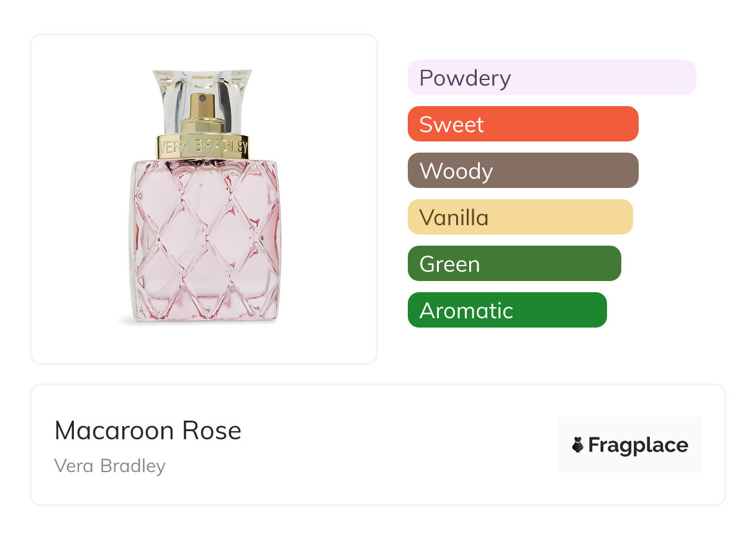
Task: Select the orange Sweet accord bar
Action: pyautogui.click(x=523, y=124)
